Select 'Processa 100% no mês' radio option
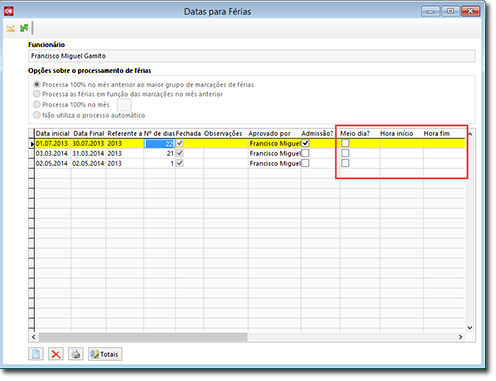 [x=37, y=104]
